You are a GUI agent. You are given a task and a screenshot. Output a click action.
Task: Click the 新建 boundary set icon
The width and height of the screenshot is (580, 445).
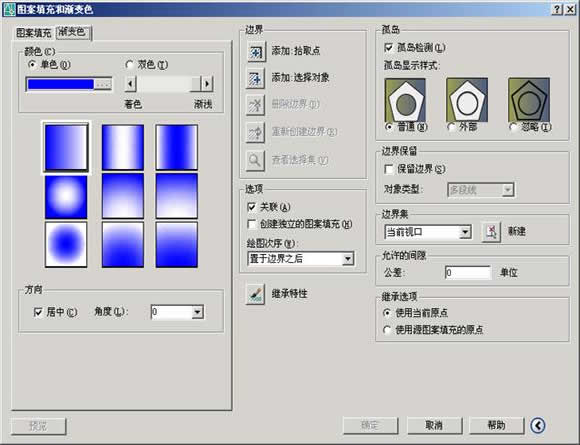[x=491, y=232]
